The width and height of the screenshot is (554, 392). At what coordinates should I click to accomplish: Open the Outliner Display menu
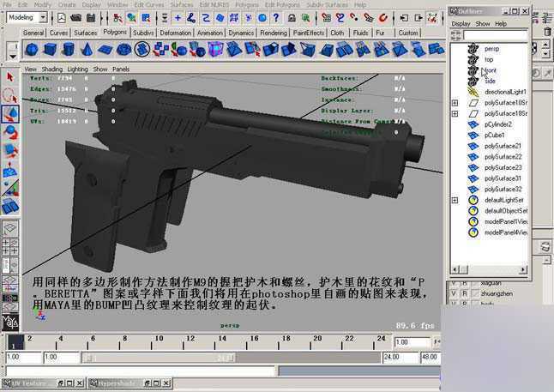461,24
